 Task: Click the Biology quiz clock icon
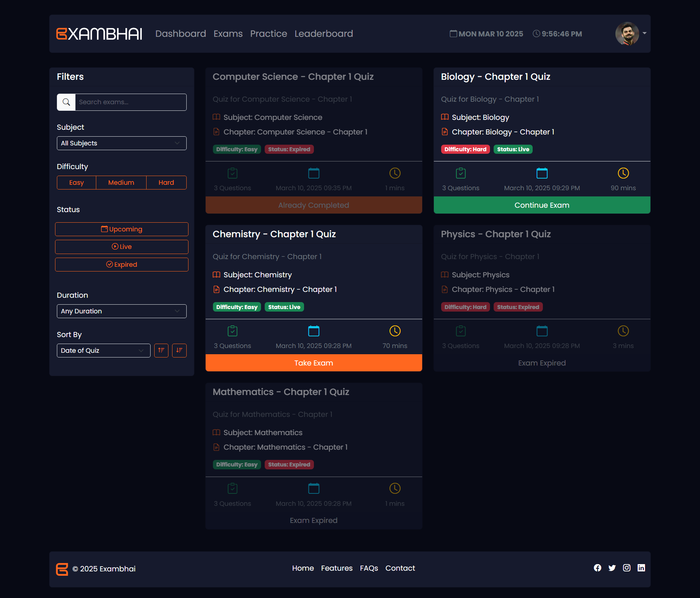pos(623,173)
